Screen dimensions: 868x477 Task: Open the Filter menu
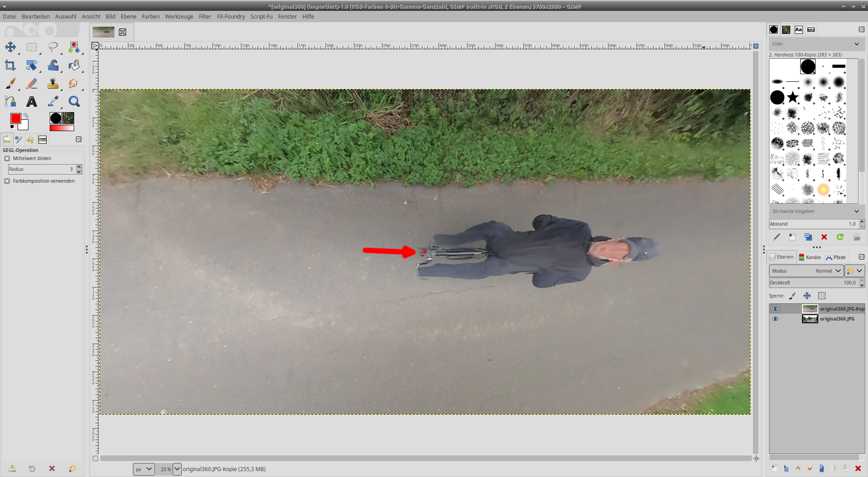pos(205,17)
